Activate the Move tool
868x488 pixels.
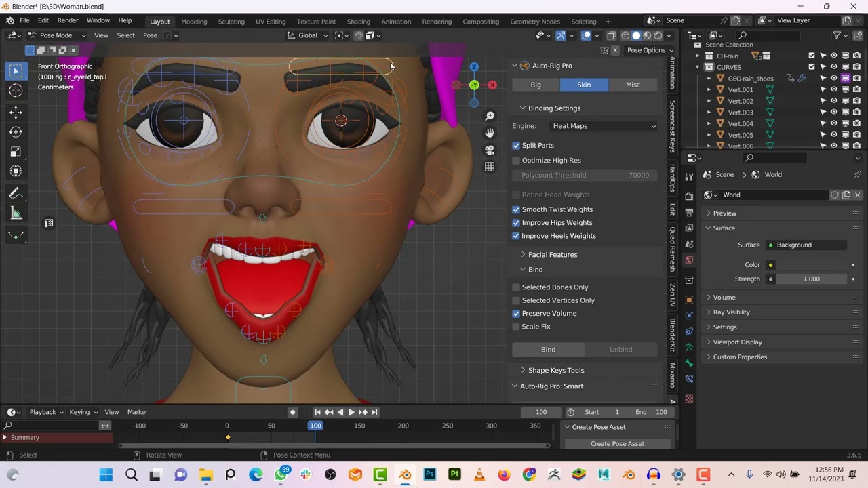[16, 113]
